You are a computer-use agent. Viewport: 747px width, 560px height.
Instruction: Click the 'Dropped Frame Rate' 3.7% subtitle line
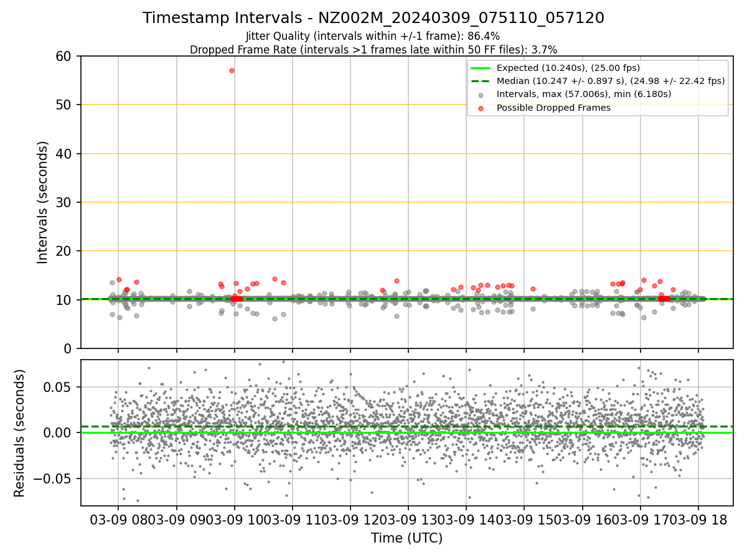click(x=374, y=49)
